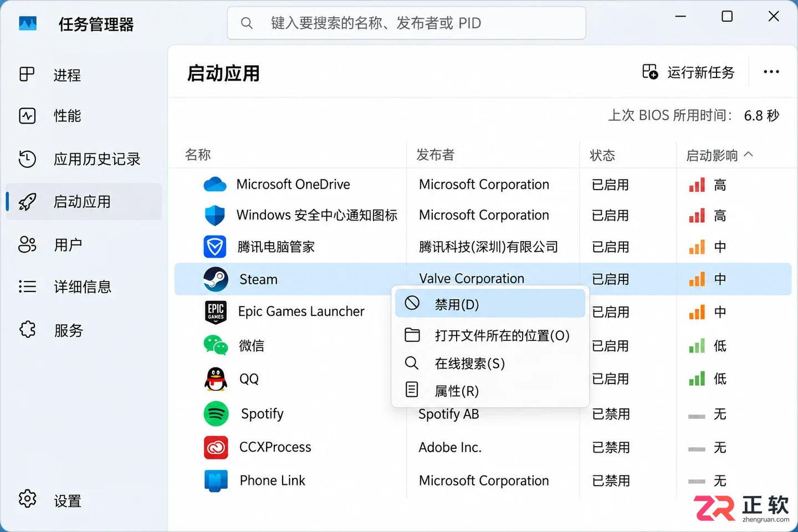Click 腾讯科技(深圳)有限公司 publisher cell

pos(488,247)
